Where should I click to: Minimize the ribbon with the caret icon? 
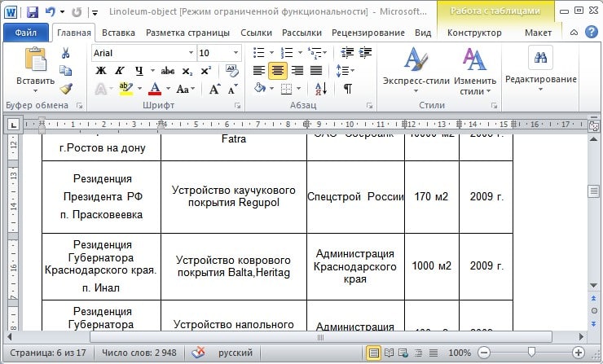pos(574,33)
